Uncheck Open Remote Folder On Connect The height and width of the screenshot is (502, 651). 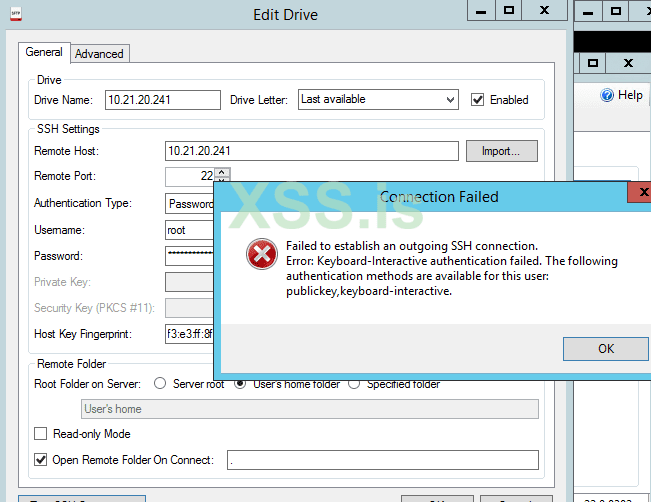tap(40, 460)
